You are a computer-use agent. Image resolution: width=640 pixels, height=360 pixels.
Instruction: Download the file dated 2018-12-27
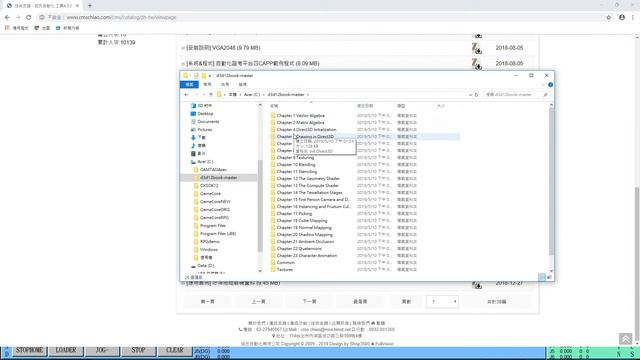(x=476, y=284)
